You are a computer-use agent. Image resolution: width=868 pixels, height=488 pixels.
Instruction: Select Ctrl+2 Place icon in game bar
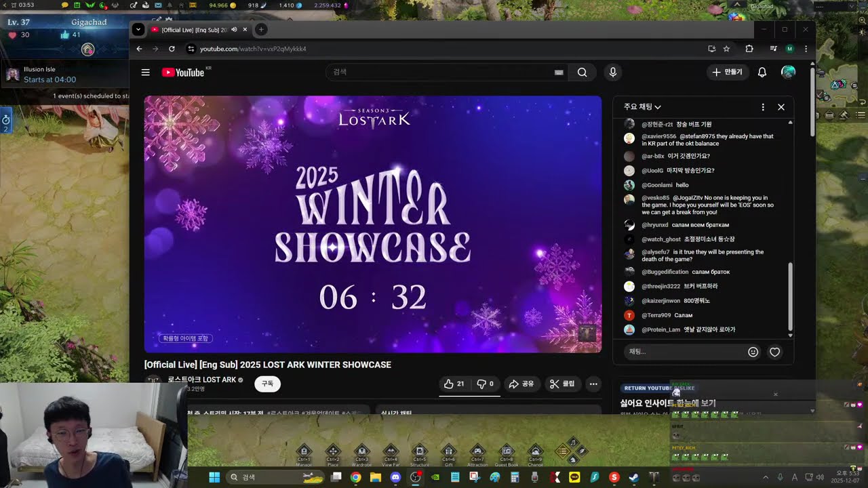[332, 451]
